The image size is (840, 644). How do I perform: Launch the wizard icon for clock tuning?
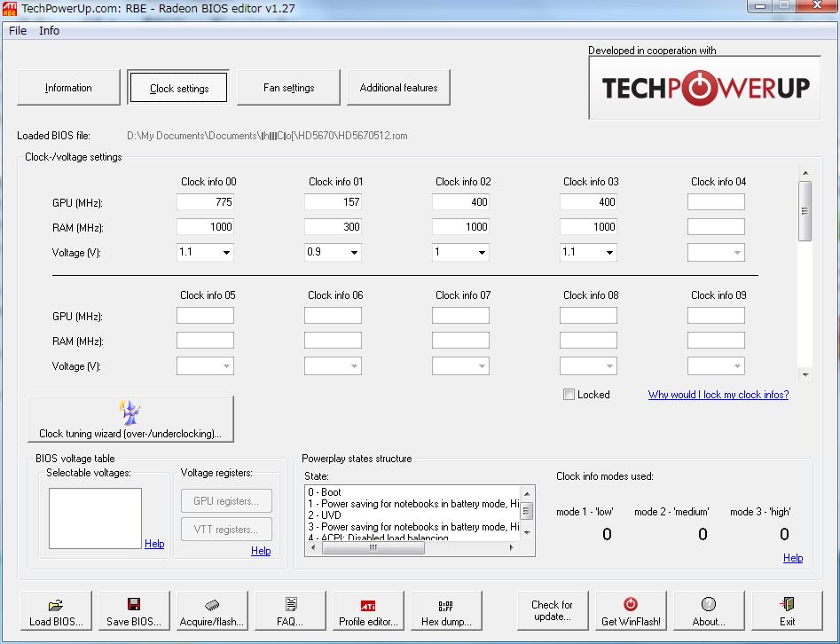(x=130, y=412)
